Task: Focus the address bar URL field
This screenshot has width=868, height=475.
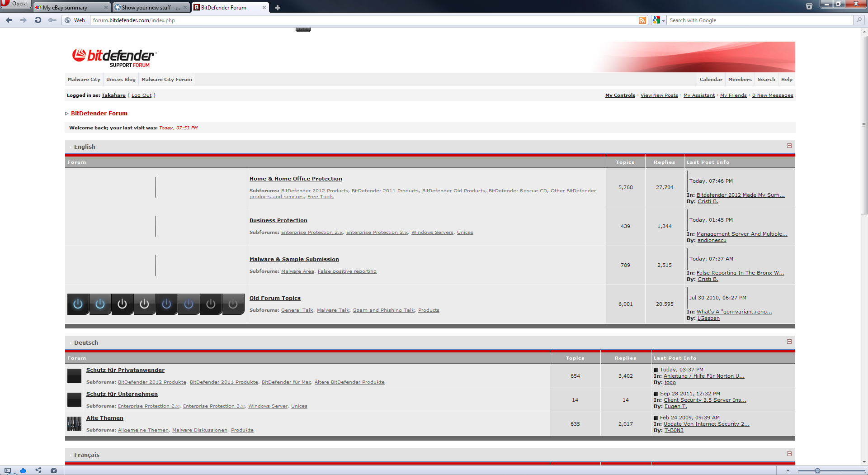Action: 364,20
